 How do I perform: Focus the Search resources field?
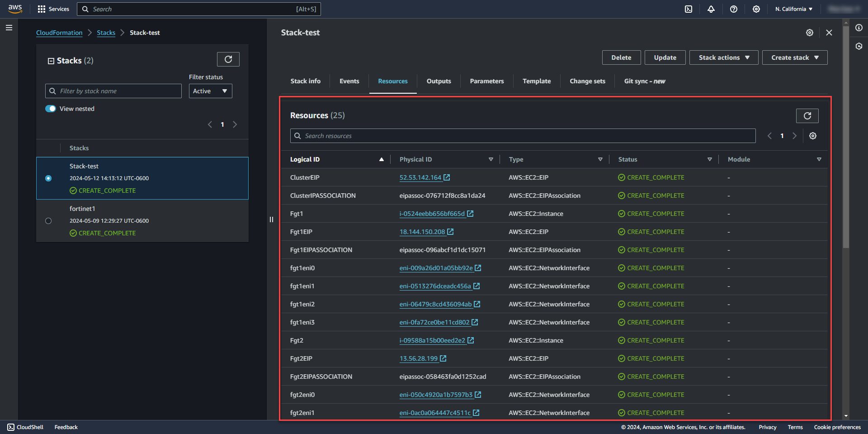click(523, 136)
